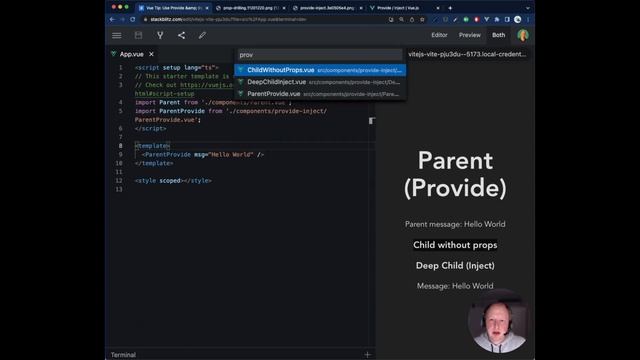Click the save project floppy icon

click(x=138, y=36)
